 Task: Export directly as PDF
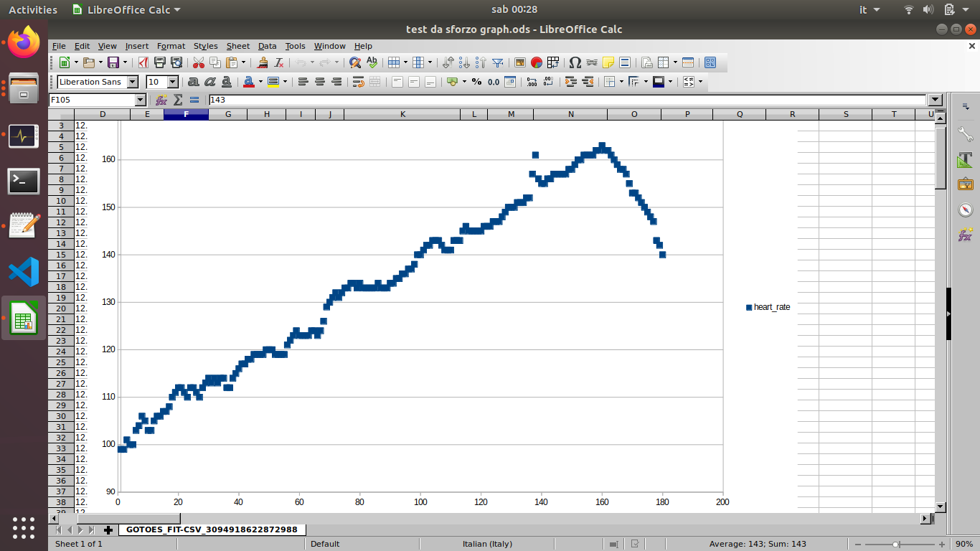[143, 62]
